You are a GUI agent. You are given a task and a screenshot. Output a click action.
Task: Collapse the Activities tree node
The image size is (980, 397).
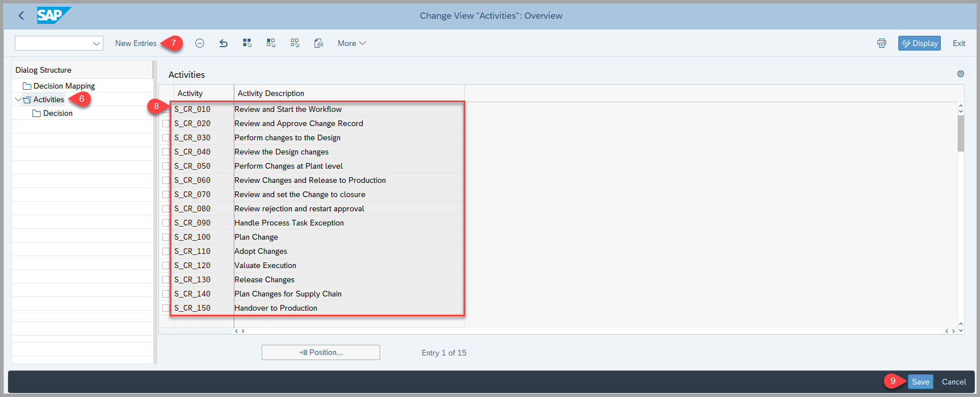point(18,99)
